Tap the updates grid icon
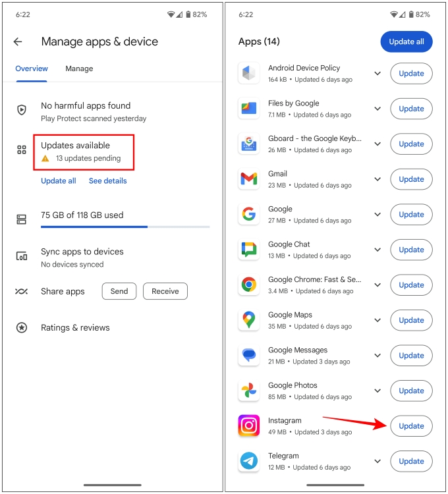Screen dimensions: 448x494 point(22,150)
